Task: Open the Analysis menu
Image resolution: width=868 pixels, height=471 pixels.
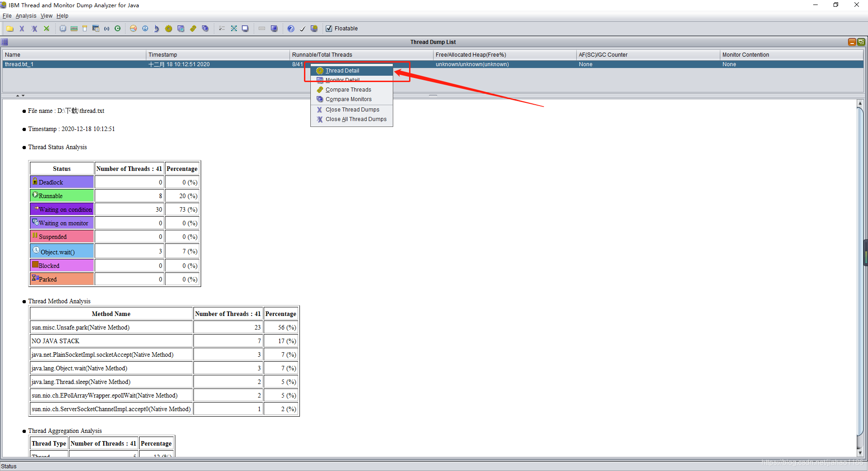Action: pos(26,16)
